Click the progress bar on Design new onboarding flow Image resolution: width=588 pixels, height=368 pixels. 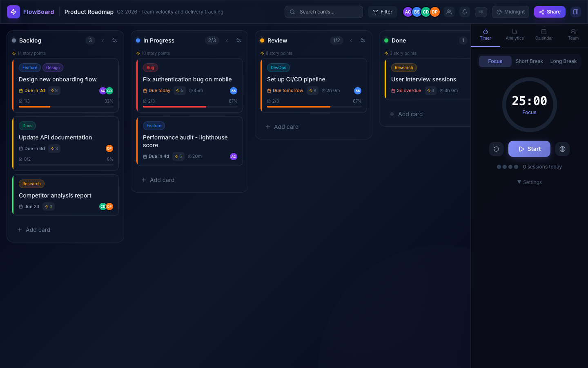(66, 107)
